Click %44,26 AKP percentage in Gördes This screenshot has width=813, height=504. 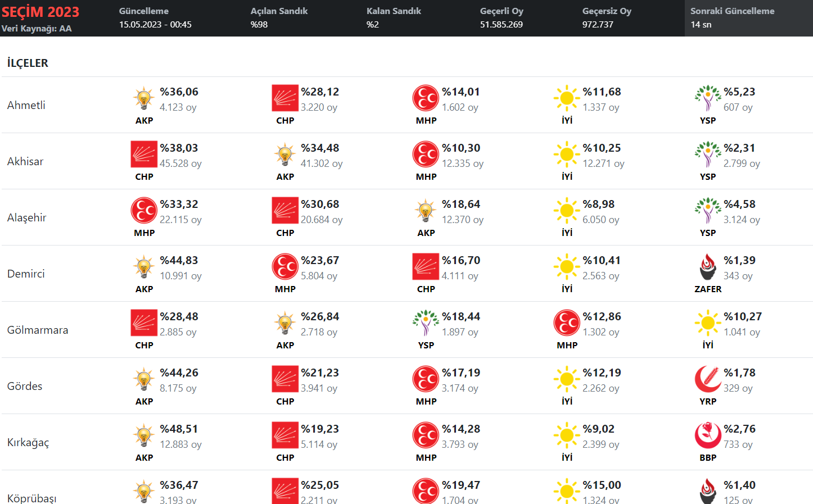pyautogui.click(x=179, y=373)
